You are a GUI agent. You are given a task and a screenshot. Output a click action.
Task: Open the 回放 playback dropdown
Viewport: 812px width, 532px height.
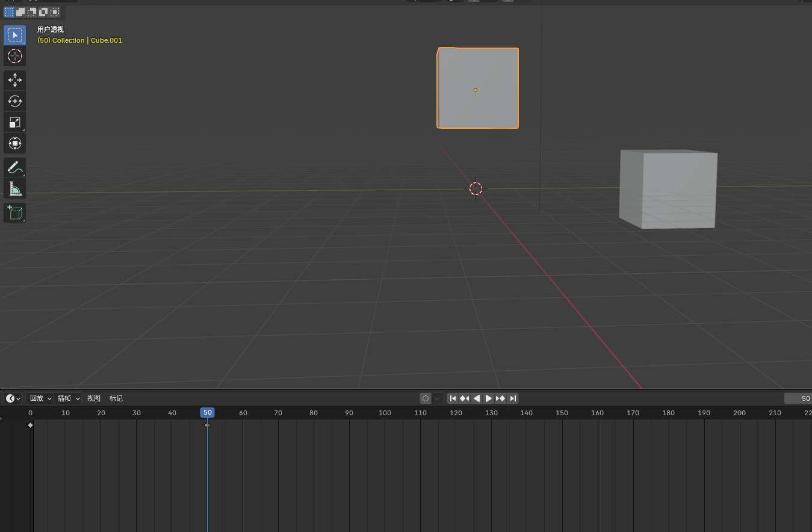click(40, 398)
